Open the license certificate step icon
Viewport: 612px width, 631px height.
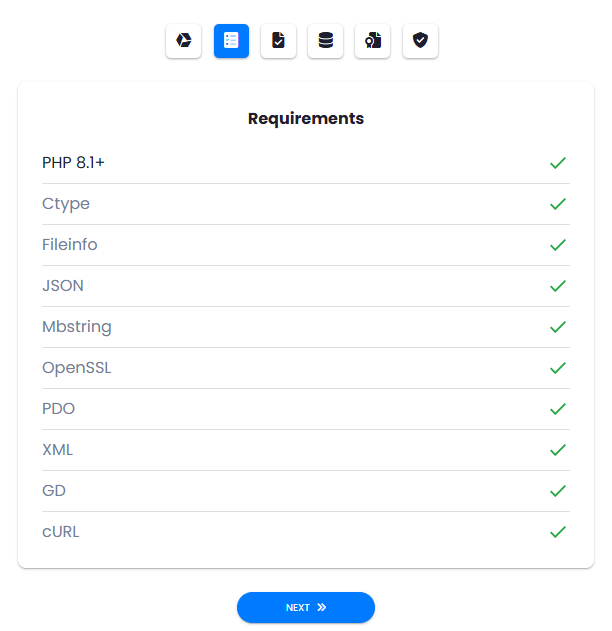[x=373, y=41]
